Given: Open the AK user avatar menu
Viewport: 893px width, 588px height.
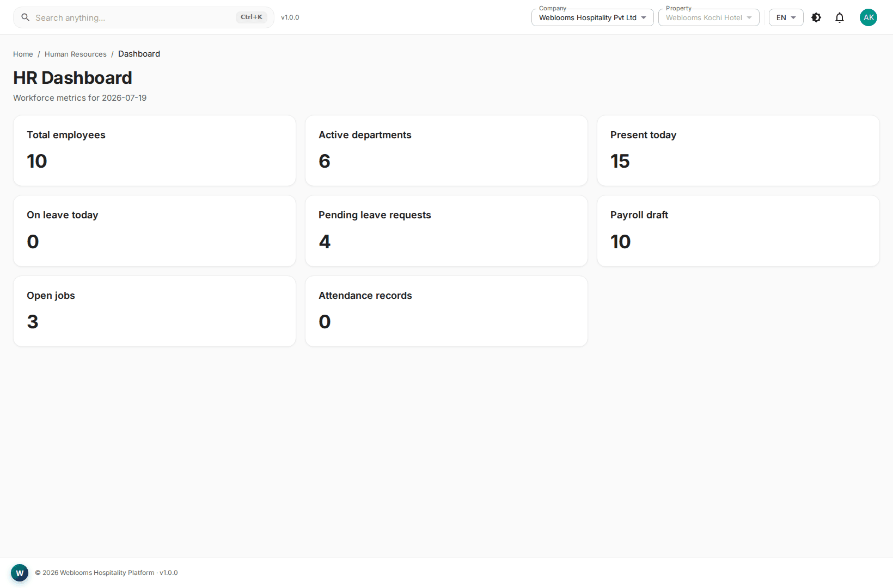Looking at the screenshot, I should coord(868,17).
